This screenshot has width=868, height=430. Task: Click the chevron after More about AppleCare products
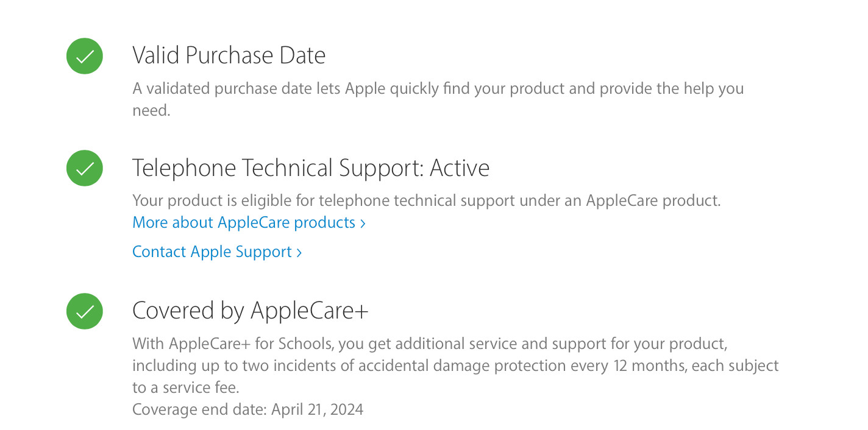(363, 223)
